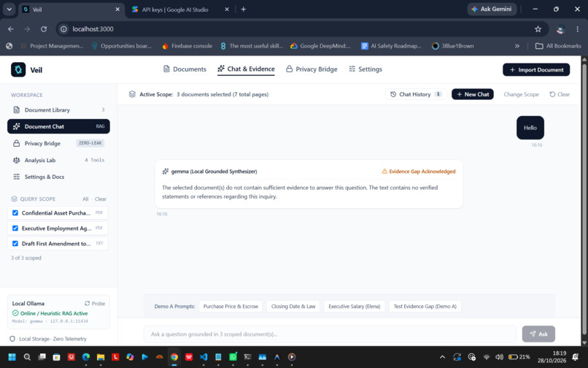The image size is (588, 368).
Task: Focus the ask a question input field
Action: coord(330,334)
